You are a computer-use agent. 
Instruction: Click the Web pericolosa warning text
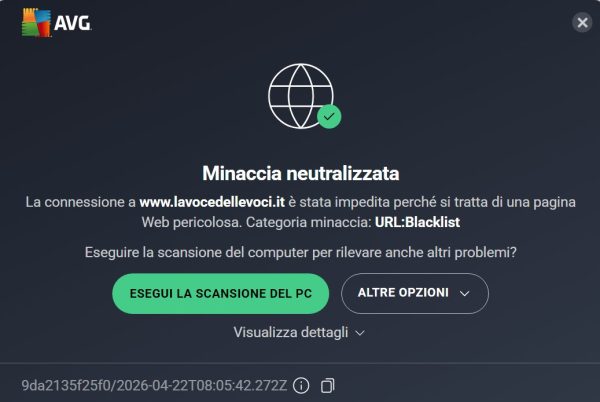tap(192, 222)
